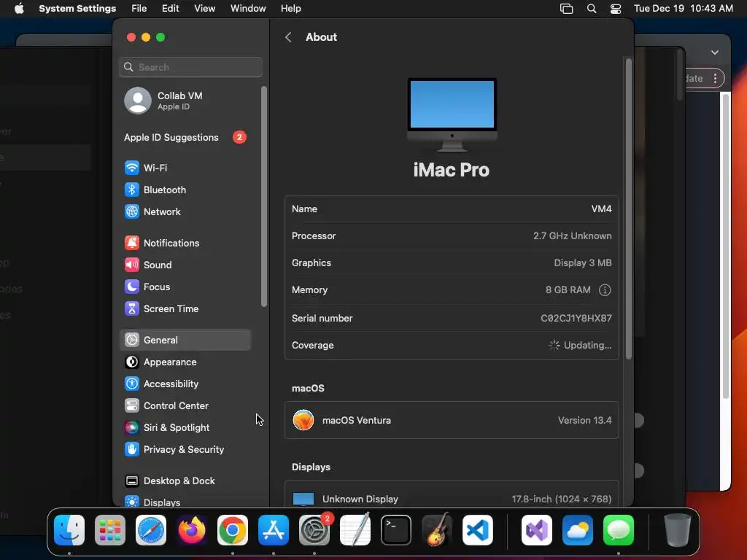Open Apple ID Suggestions

pos(185,137)
